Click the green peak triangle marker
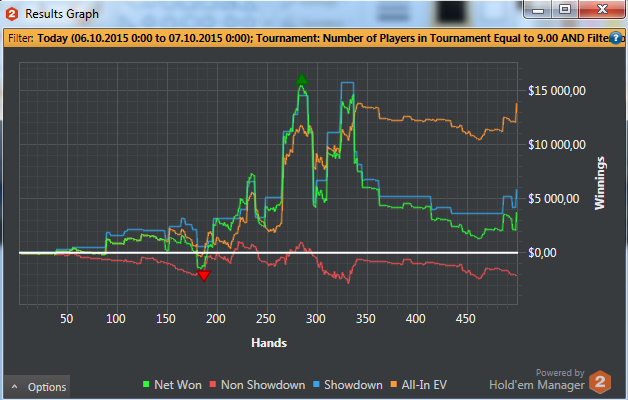The width and height of the screenshot is (628, 400). pyautogui.click(x=302, y=79)
